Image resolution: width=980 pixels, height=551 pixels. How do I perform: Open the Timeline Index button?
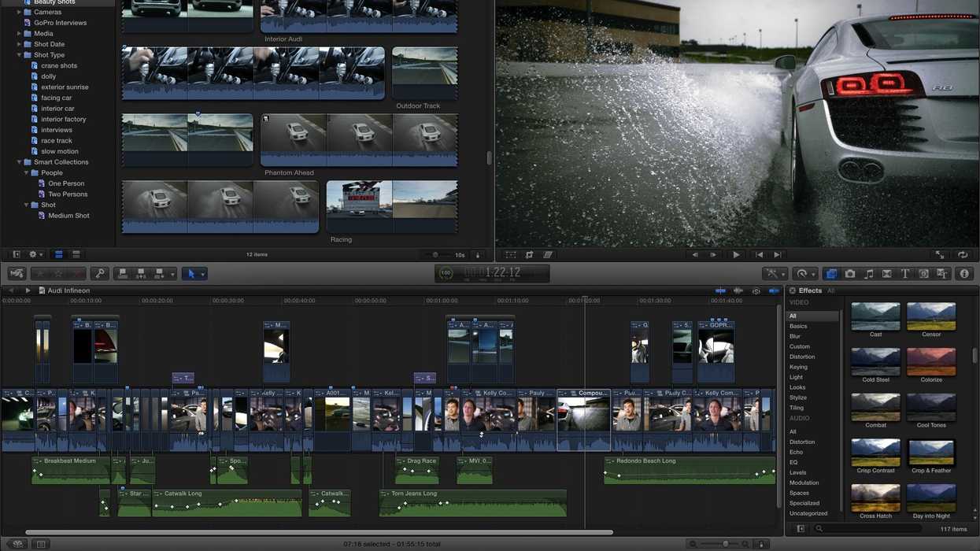click(x=41, y=544)
